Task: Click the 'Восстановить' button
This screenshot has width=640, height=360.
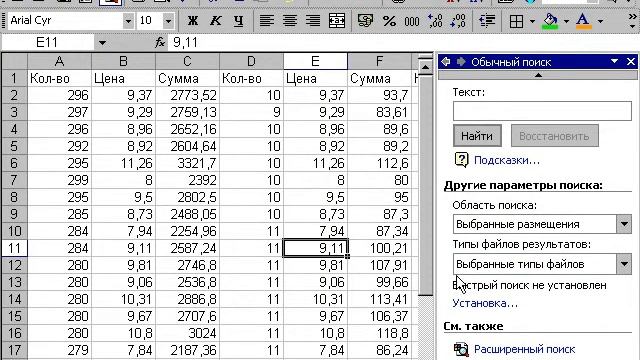Action: coord(555,136)
